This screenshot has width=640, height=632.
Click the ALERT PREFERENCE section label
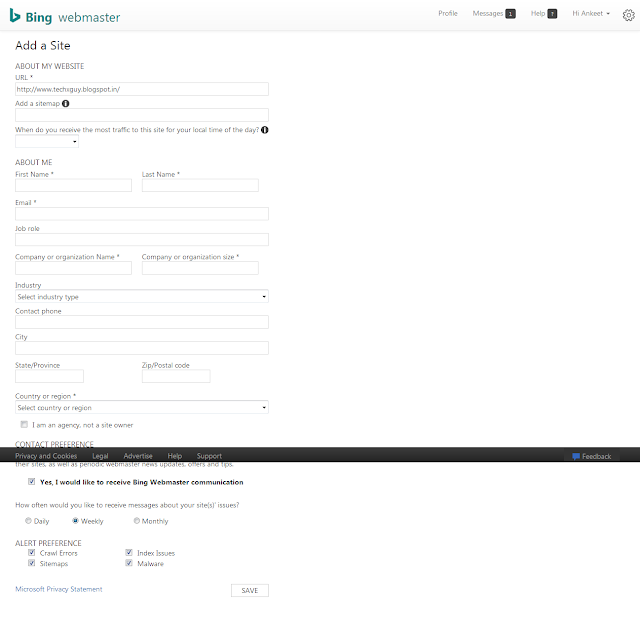click(48, 543)
